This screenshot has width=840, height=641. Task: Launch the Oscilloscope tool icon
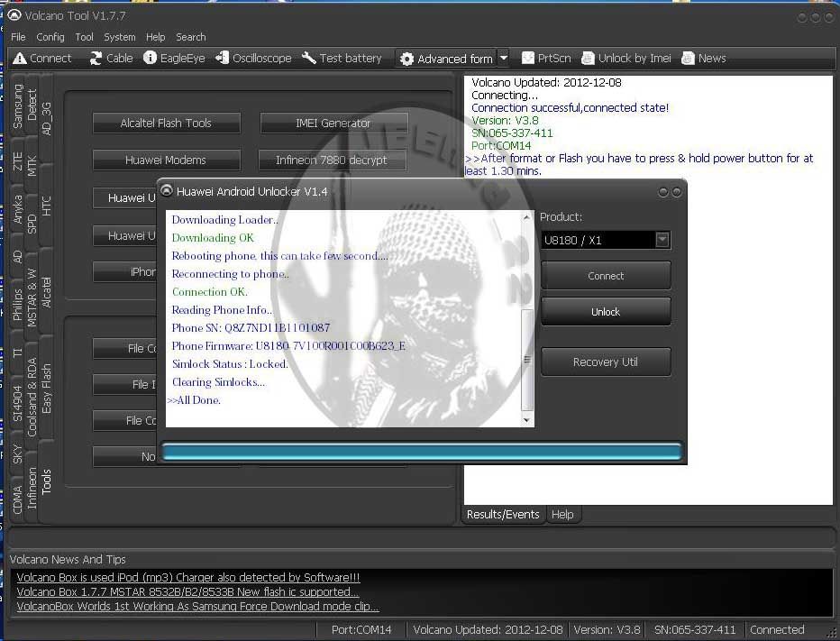222,58
